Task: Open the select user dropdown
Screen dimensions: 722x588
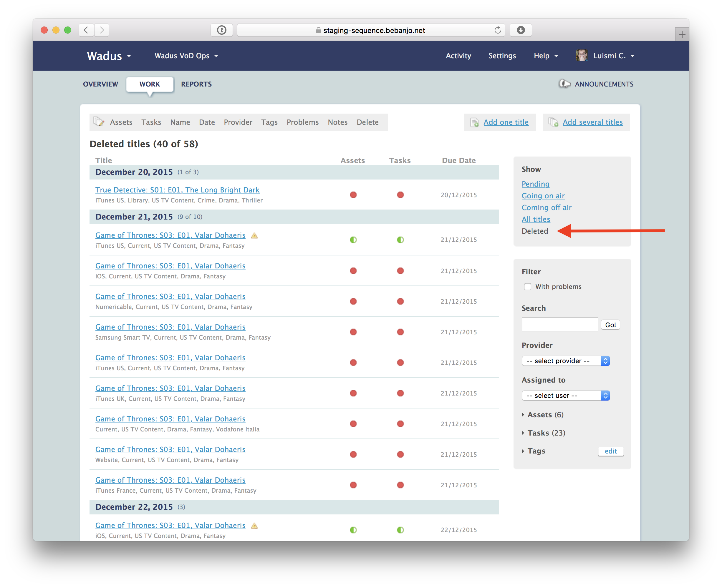Action: 565,396
